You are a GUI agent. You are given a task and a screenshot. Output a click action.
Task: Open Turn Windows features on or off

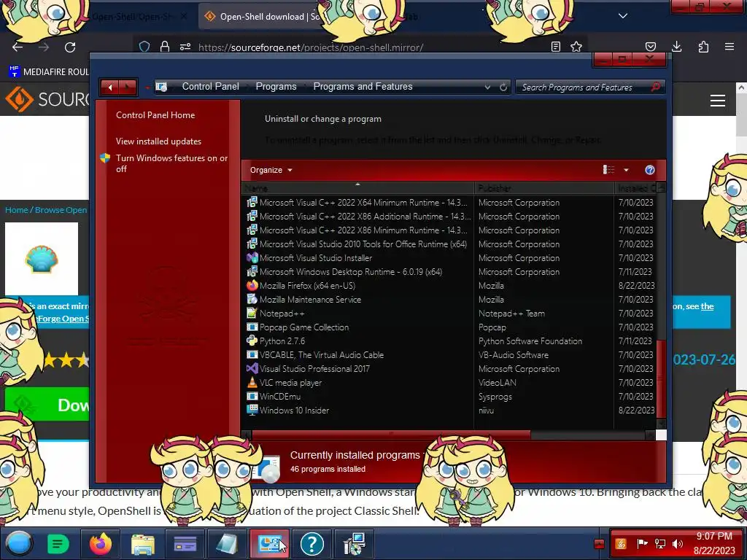(171, 163)
